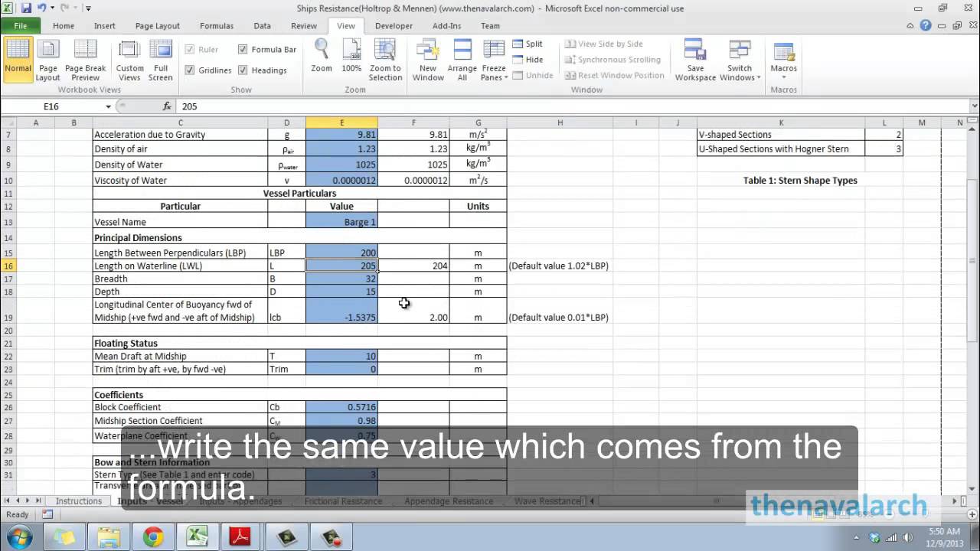Click the Insert Function fx icon
This screenshot has height=551, width=980.
pos(167,106)
